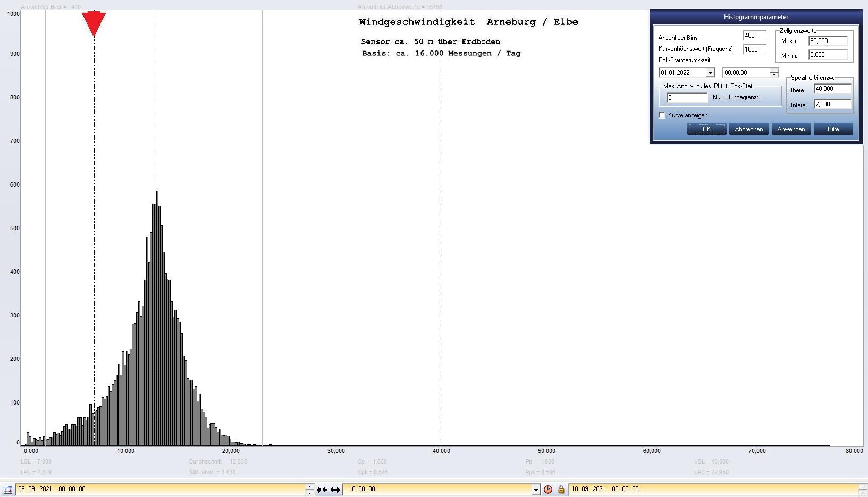
Task: Toggle the padlock icon in the time bar
Action: 561,490
